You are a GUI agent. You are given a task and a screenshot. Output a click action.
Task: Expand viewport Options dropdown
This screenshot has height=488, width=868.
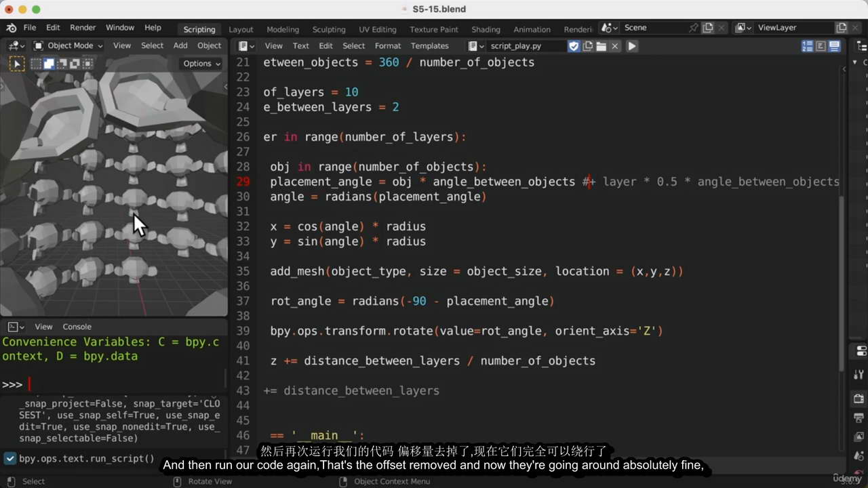click(x=202, y=64)
